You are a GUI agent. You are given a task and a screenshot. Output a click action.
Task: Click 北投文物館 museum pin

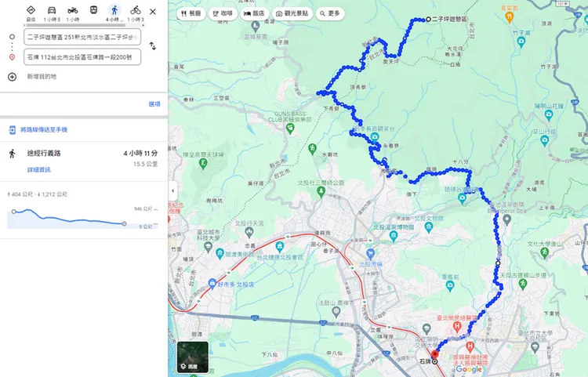click(x=429, y=227)
